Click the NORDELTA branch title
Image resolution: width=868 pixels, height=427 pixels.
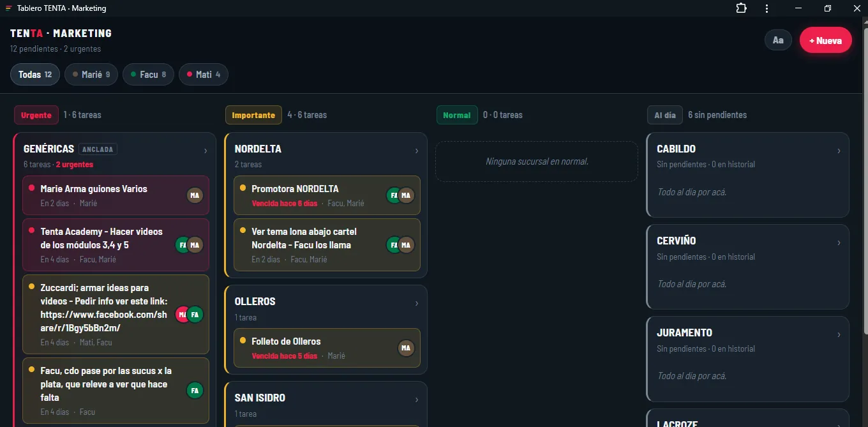point(258,149)
